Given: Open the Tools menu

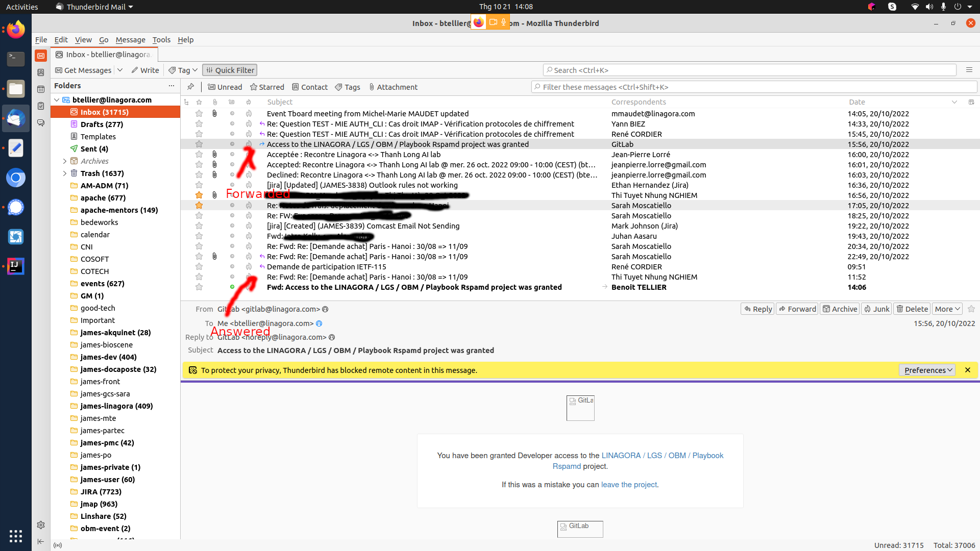Looking at the screenshot, I should pyautogui.click(x=161, y=39).
